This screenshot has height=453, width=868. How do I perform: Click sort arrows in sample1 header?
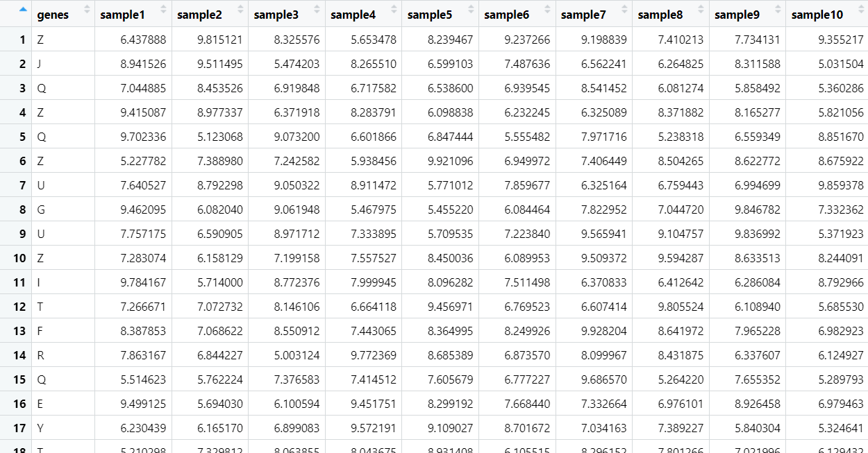click(163, 10)
